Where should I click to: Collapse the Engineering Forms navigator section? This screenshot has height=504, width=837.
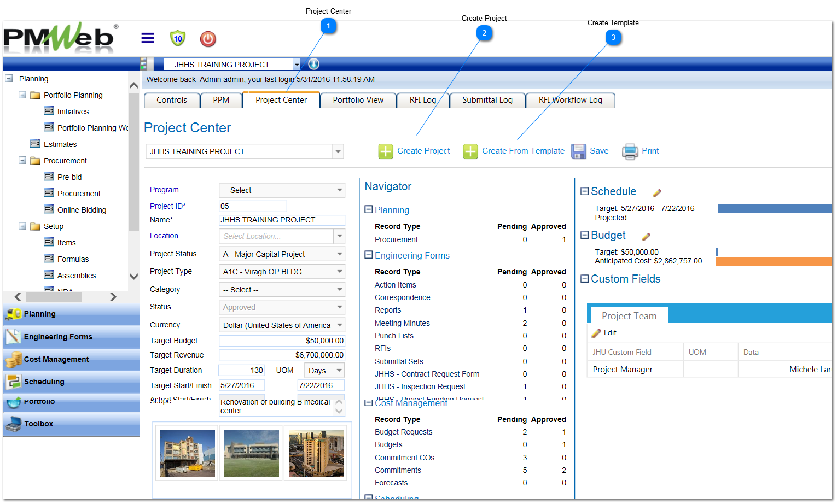pyautogui.click(x=369, y=255)
